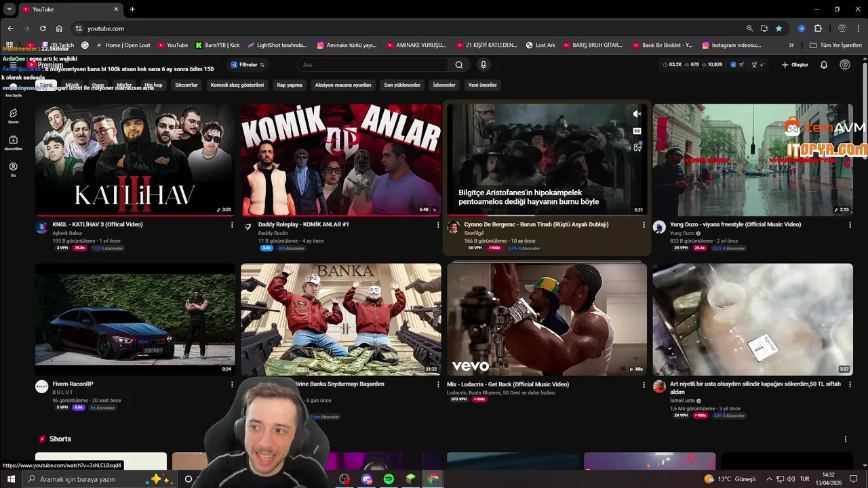
Task: Open a new browser tab with plus
Action: coord(132,9)
